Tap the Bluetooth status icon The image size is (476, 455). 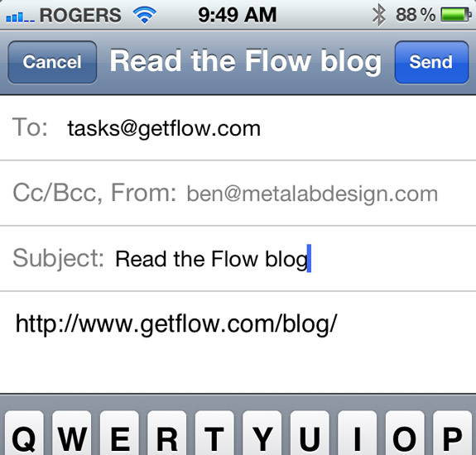click(379, 16)
